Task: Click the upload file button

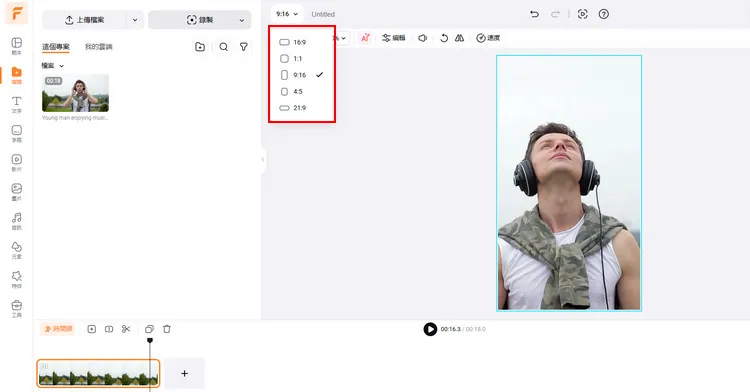Action: click(84, 20)
